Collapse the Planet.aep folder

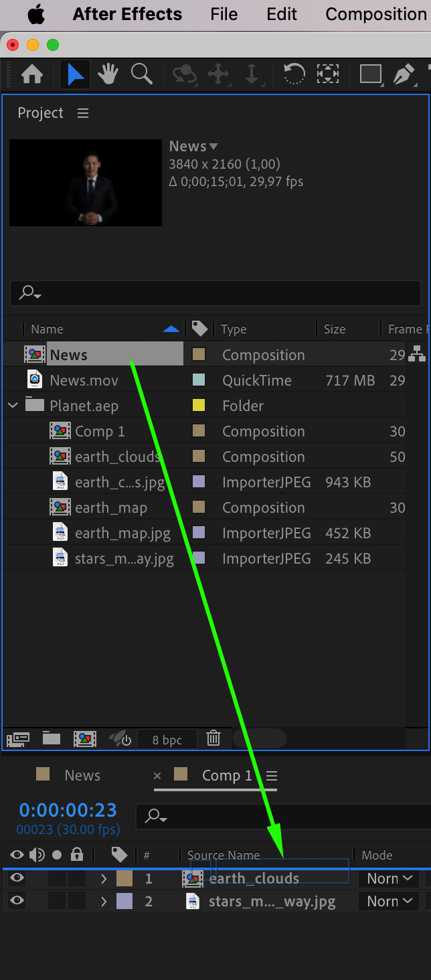point(13,406)
